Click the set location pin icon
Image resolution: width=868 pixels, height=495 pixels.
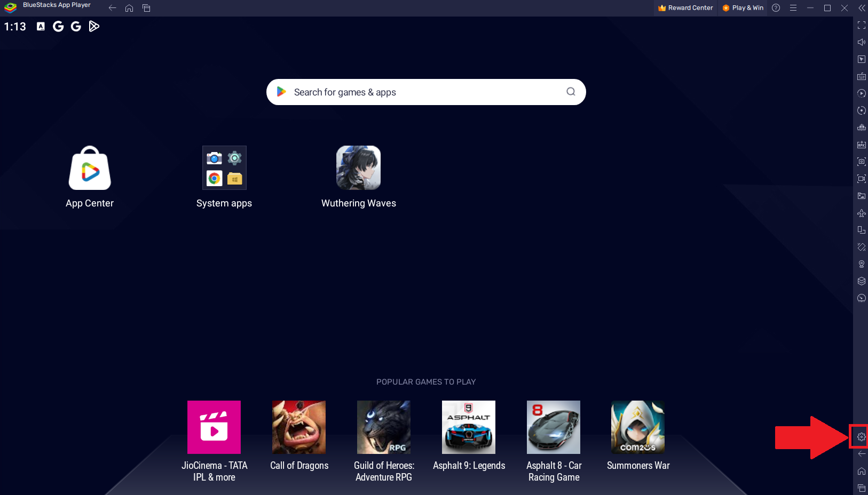coord(862,264)
